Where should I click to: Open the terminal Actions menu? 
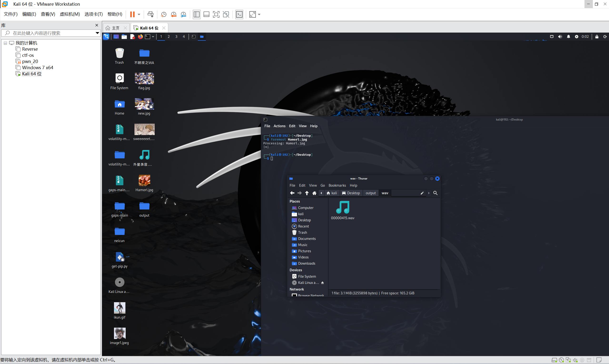279,126
